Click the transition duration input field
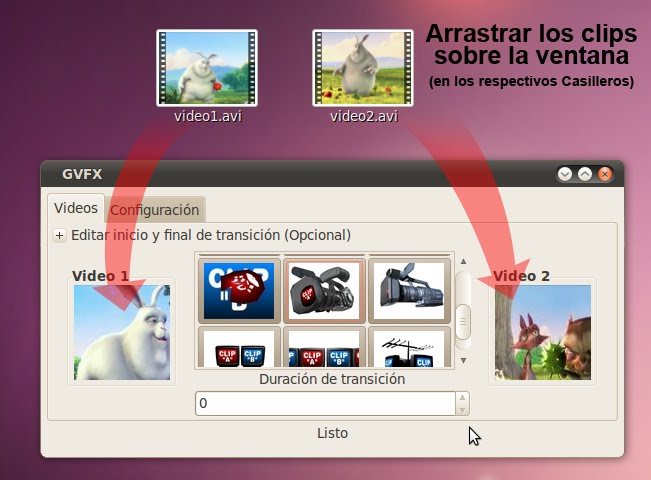Viewport: 651px width, 480px height. pyautogui.click(x=323, y=404)
